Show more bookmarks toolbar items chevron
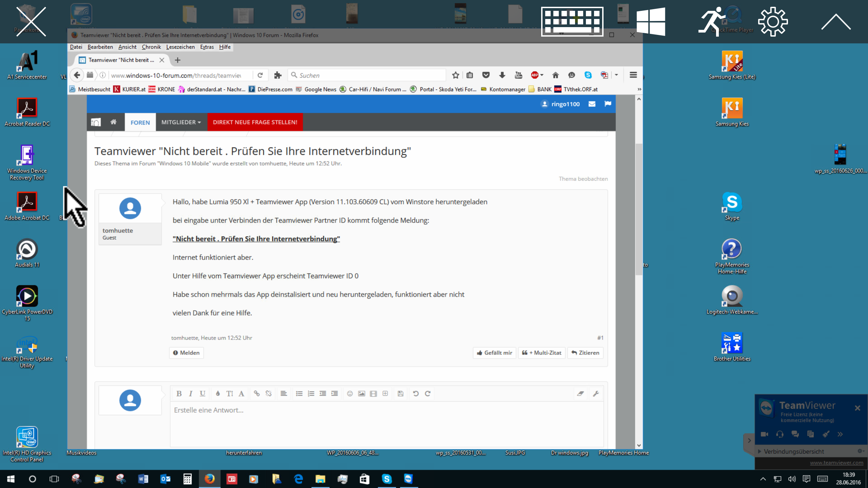Screen dimensions: 868x488 coord(639,89)
